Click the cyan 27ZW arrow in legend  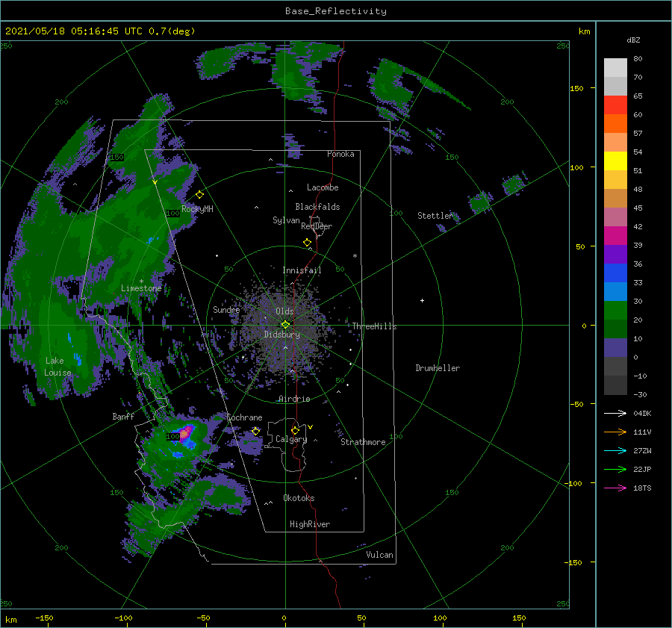(x=615, y=450)
